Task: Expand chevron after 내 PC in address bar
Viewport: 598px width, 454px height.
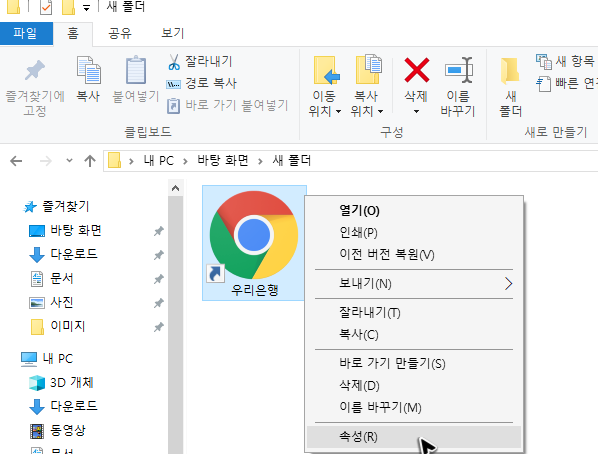Action: tap(186, 161)
